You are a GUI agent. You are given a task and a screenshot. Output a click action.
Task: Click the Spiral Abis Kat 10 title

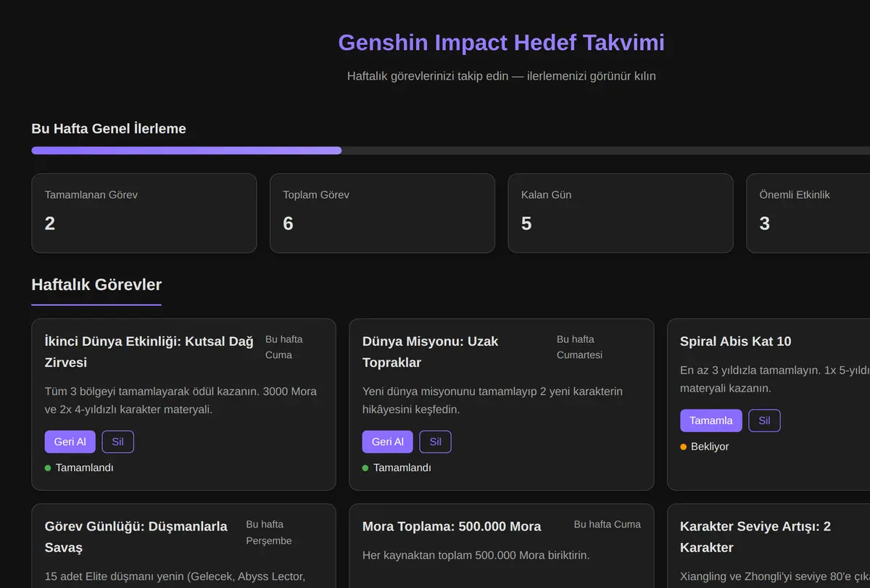pos(735,341)
